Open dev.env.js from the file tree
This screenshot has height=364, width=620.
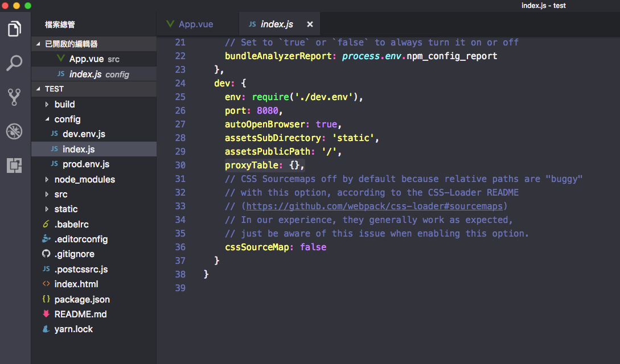[x=84, y=134]
